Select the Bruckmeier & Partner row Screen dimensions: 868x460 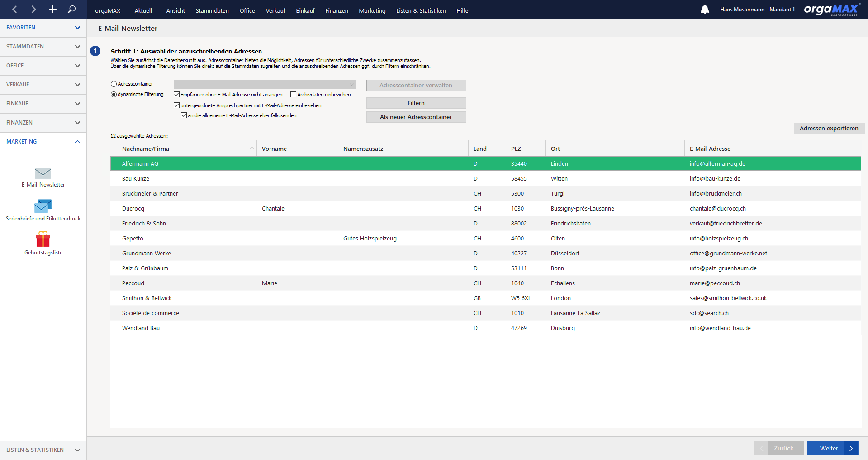[x=486, y=193]
